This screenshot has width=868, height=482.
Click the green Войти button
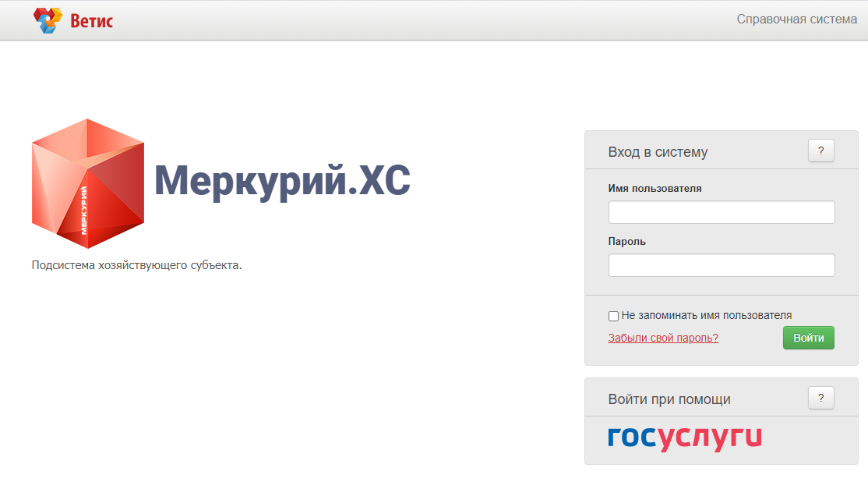tap(808, 338)
